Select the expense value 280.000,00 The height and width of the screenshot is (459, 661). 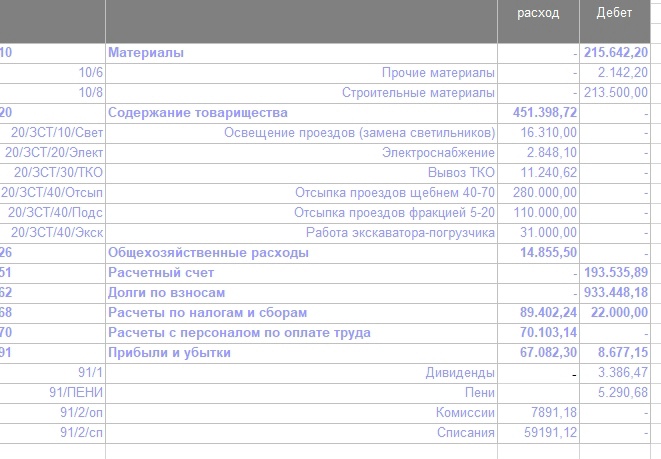(545, 193)
